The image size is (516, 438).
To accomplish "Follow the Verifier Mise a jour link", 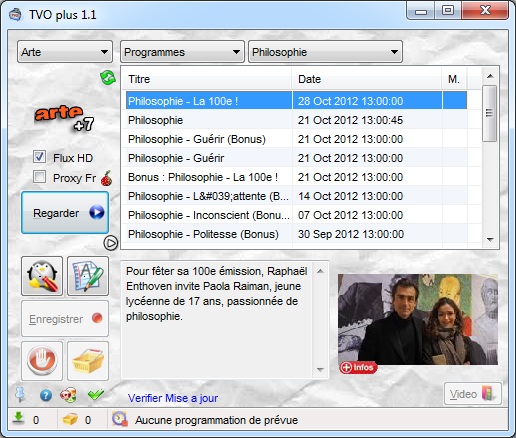I will tap(173, 398).
